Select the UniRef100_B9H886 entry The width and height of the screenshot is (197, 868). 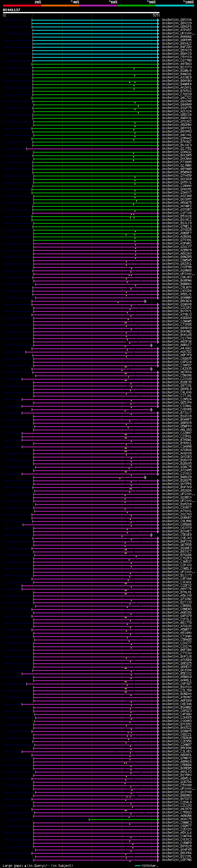176,37
